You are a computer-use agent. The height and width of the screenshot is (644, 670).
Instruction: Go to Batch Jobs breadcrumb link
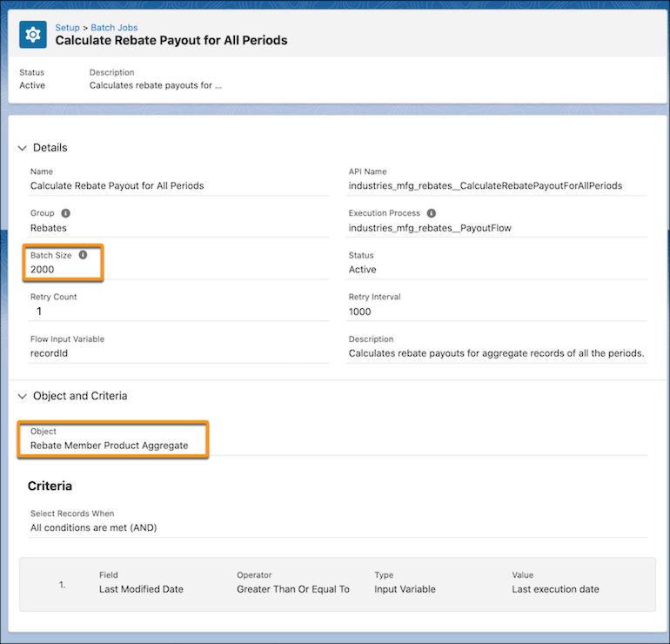[114, 27]
